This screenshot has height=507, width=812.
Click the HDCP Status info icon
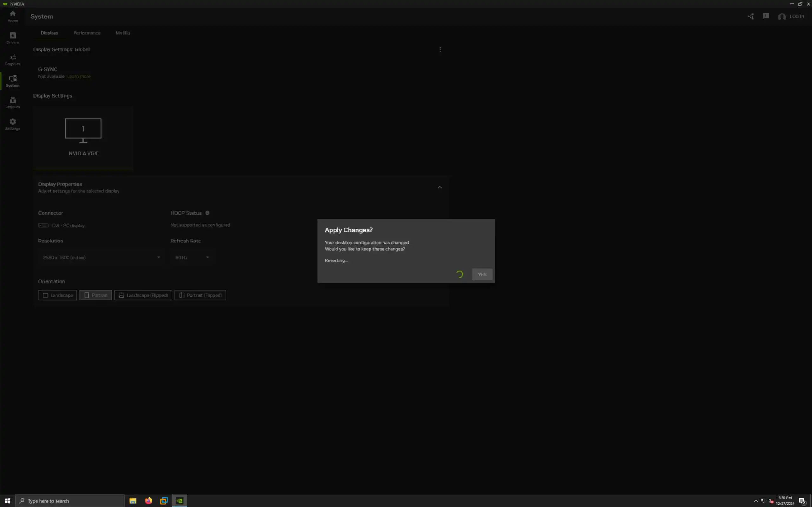point(207,213)
